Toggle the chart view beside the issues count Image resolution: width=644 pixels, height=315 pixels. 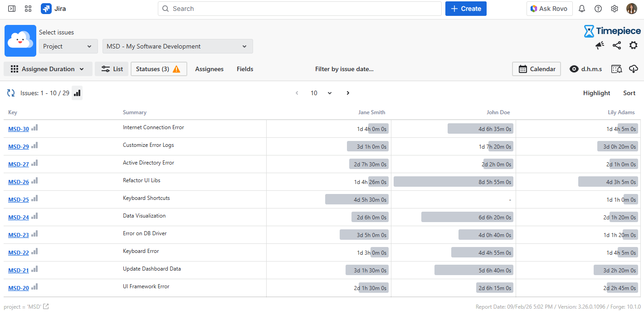(77, 93)
